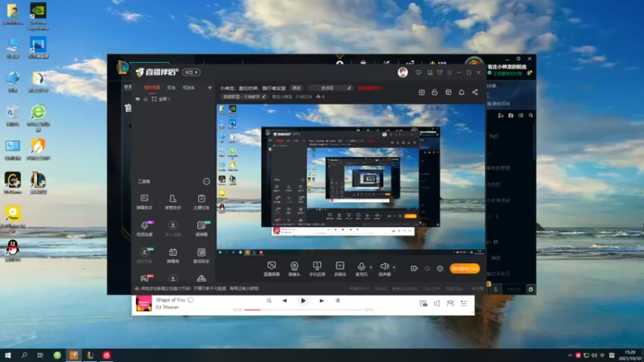Open the GeForce Experience desktop shortcut
The height and width of the screenshot is (362, 644).
click(38, 16)
